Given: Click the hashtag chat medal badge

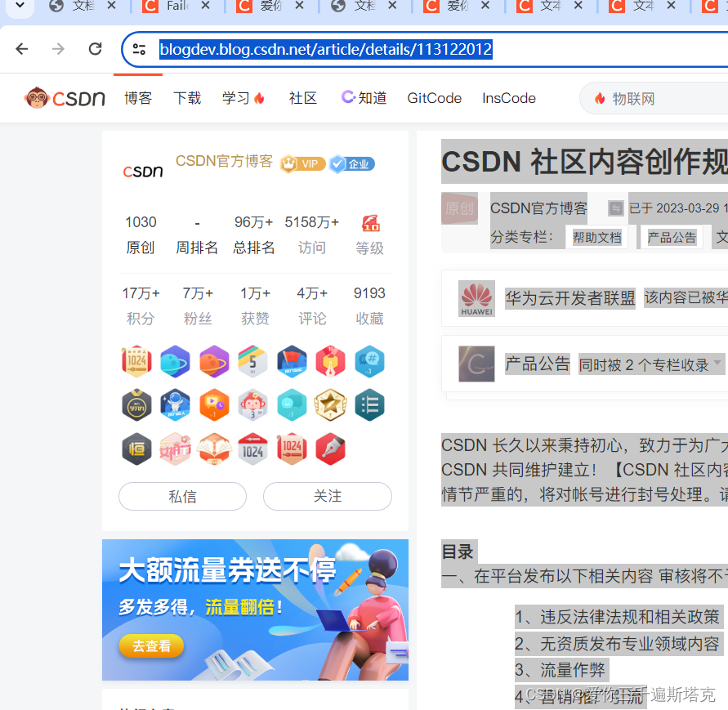Looking at the screenshot, I should click(369, 361).
